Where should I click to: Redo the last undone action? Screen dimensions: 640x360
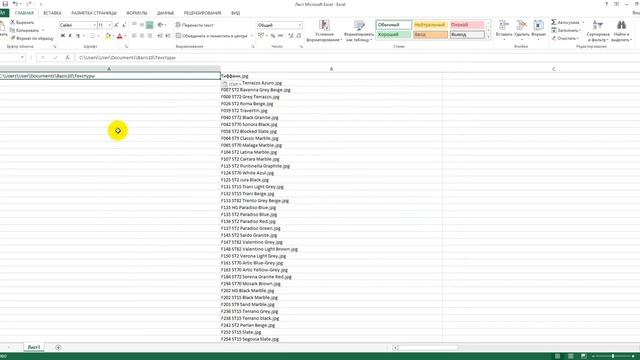coord(29,4)
